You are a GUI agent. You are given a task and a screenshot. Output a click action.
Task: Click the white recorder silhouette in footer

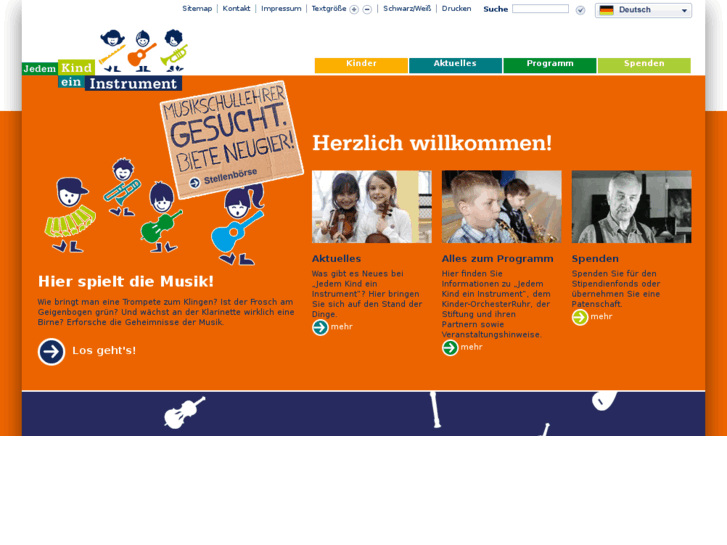click(x=435, y=410)
